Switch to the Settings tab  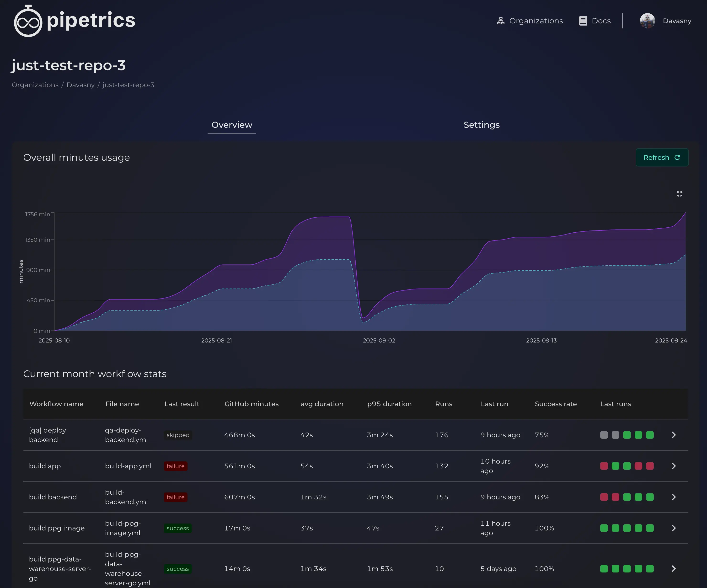tap(482, 125)
